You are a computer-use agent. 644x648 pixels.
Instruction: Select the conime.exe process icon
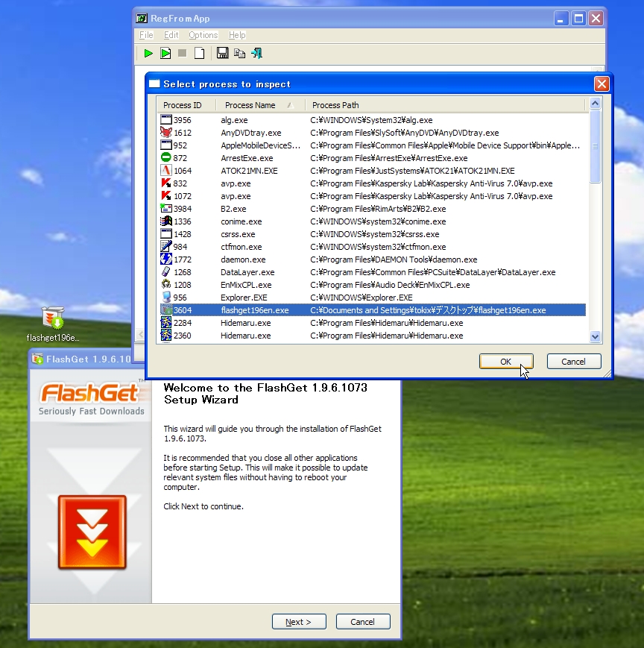[x=166, y=221]
